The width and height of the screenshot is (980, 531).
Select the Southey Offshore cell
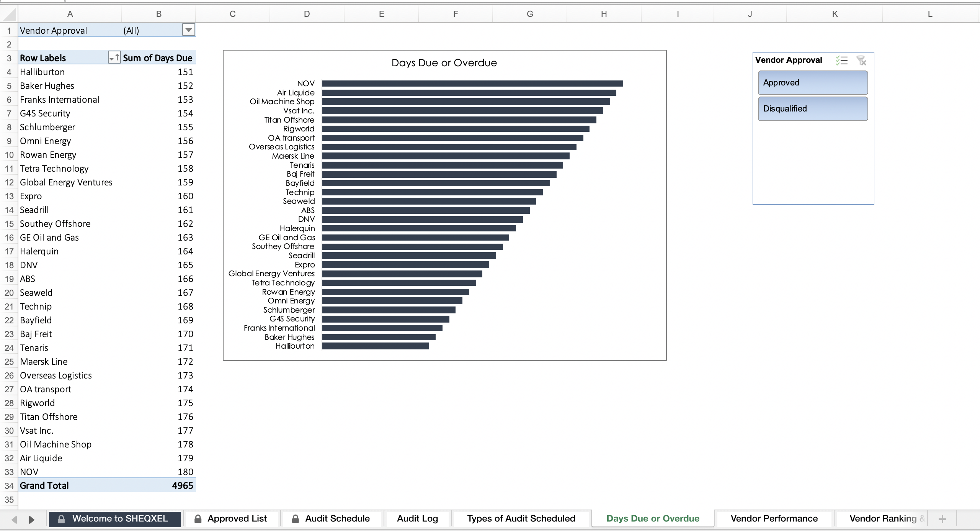tap(70, 224)
